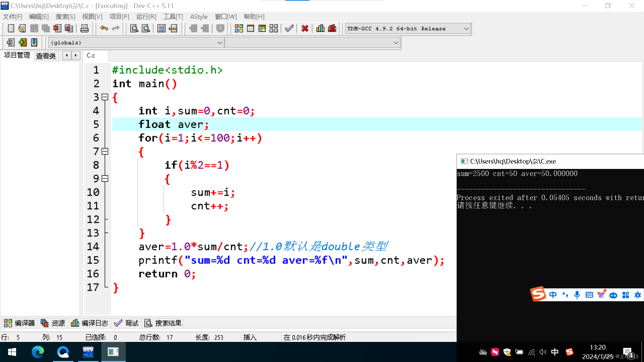Open Find with the first magnifier icon
Screen dimensions: 644x362
(x=134, y=28)
